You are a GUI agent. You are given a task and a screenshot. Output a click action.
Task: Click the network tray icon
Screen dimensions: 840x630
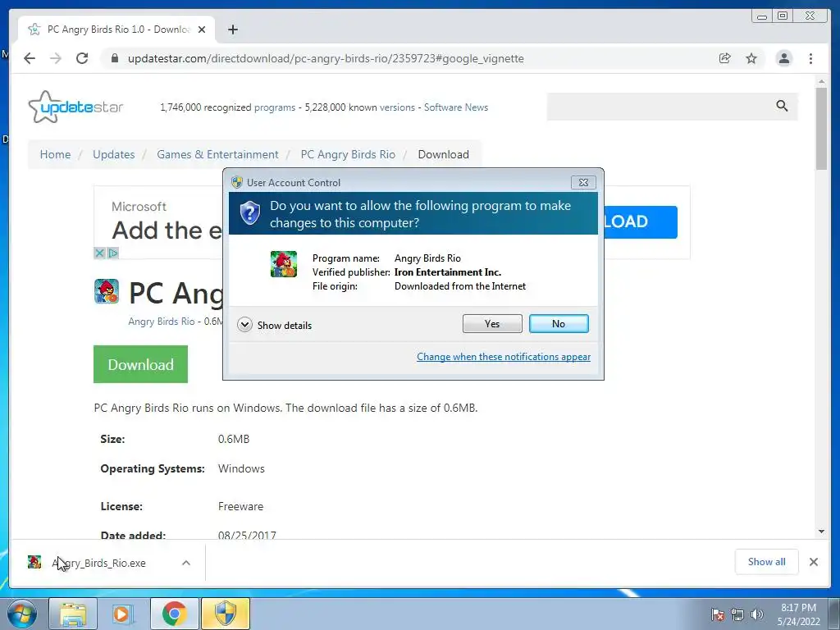(x=737, y=614)
